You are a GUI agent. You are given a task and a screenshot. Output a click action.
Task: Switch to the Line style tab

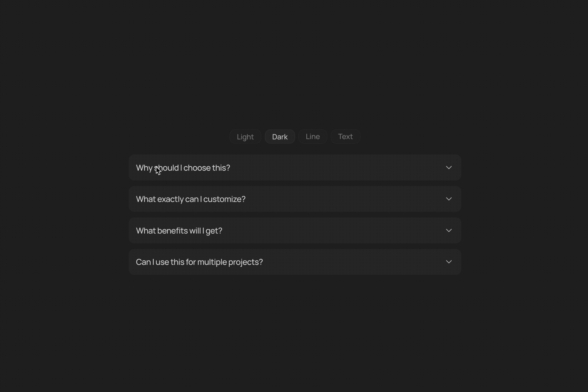click(x=313, y=137)
